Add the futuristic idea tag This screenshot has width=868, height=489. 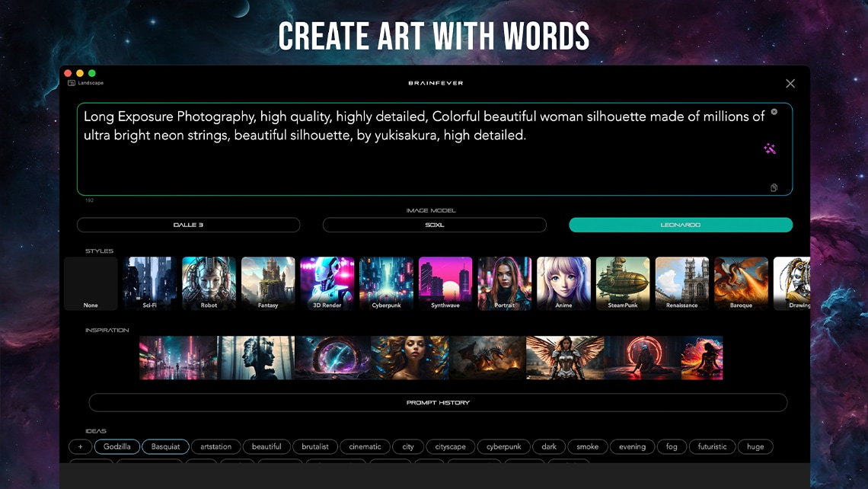[712, 446]
